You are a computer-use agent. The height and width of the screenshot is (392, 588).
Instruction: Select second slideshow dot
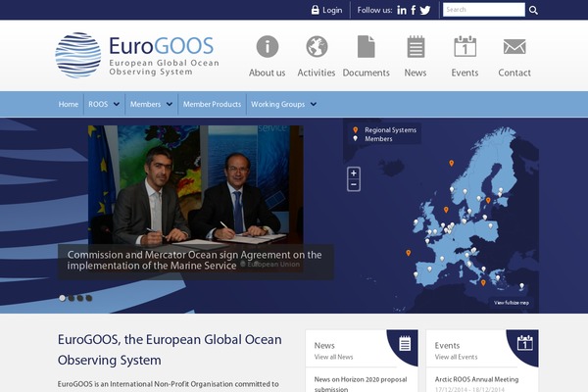(x=72, y=298)
